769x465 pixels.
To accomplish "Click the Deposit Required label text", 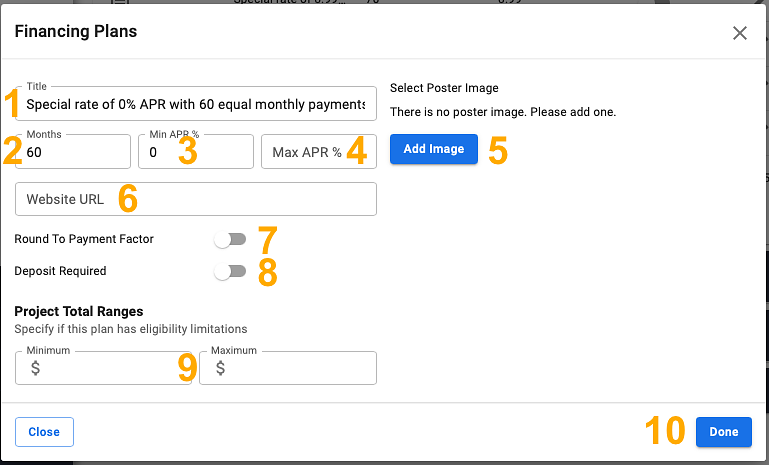I will click(60, 271).
